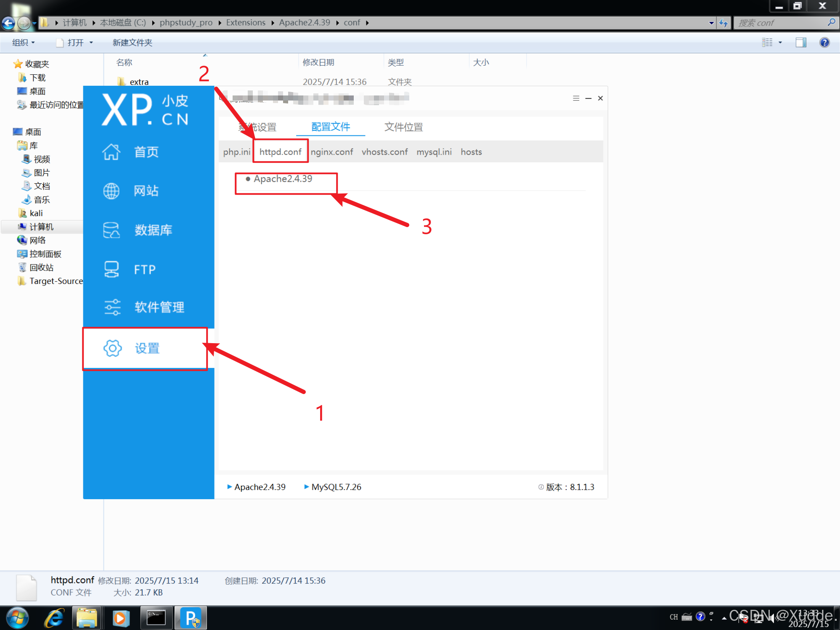The width and height of the screenshot is (840, 630).
Task: Click the Apache2.4.39 running status indicator
Action: point(256,487)
